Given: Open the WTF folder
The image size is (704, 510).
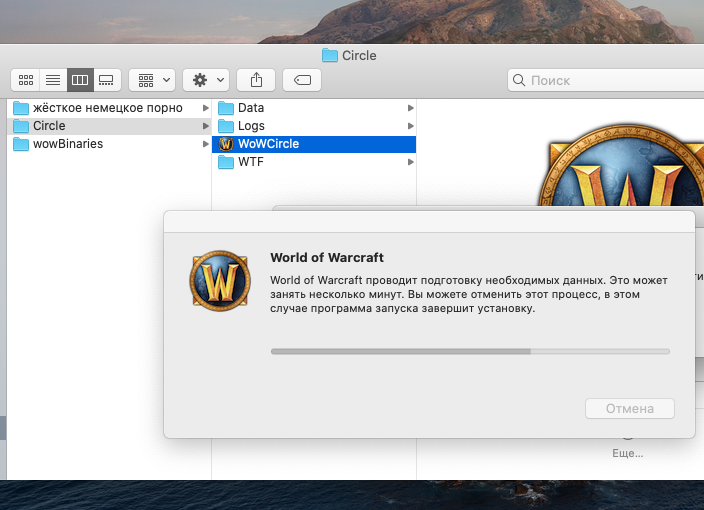Looking at the screenshot, I should coord(251,162).
